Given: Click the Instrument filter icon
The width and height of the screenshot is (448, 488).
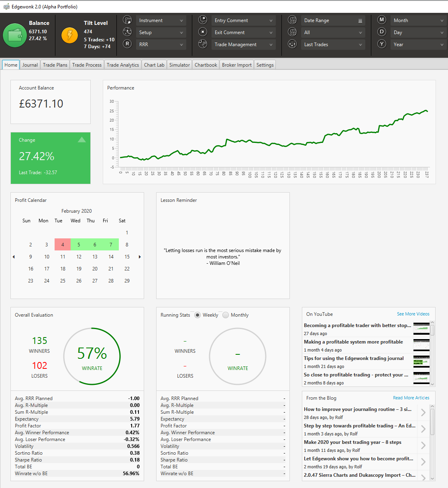Looking at the screenshot, I should coord(127,20).
